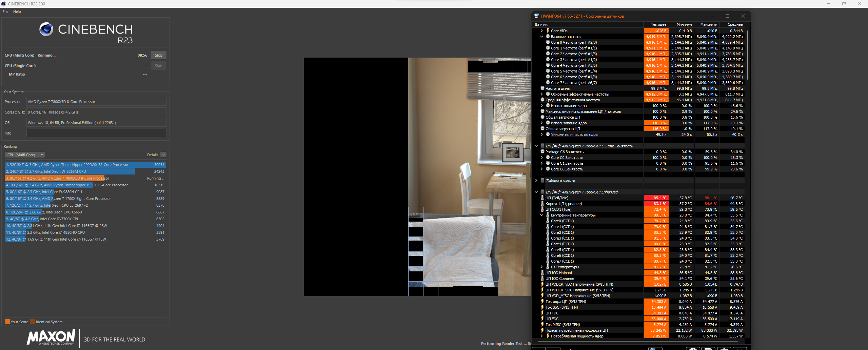Click lightning icon beside ЦП TDC

pyautogui.click(x=542, y=313)
